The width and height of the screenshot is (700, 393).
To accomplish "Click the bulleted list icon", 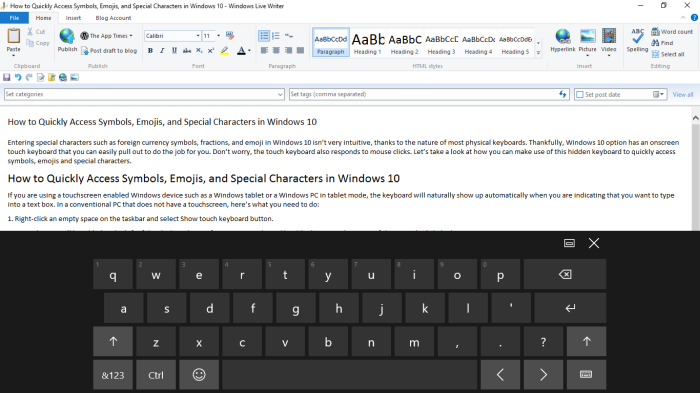I will point(264,36).
